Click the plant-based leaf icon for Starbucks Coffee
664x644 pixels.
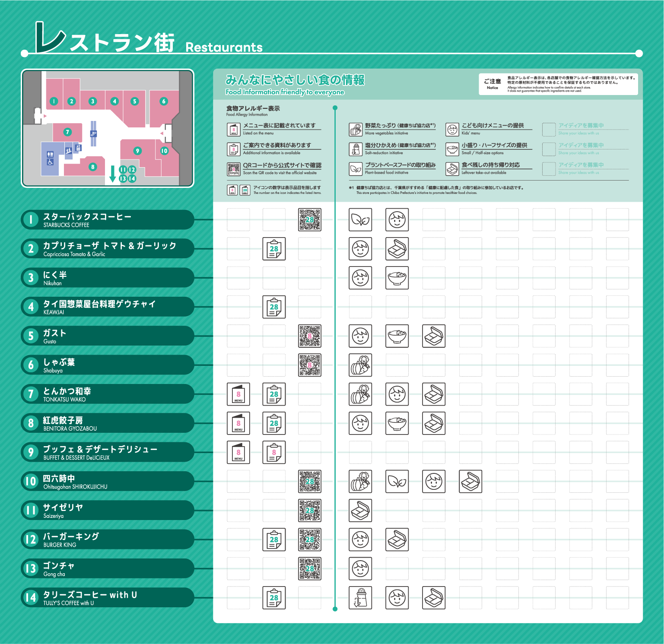coord(360,220)
